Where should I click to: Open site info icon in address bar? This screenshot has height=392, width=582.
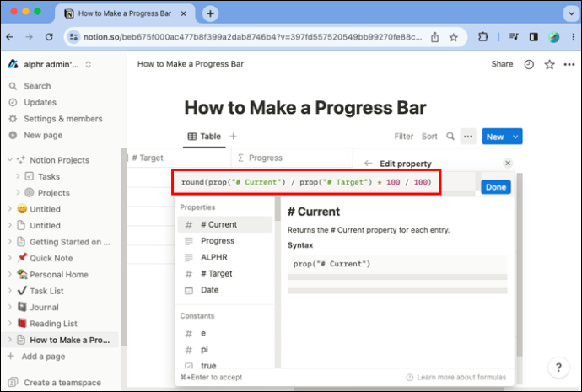pos(74,37)
